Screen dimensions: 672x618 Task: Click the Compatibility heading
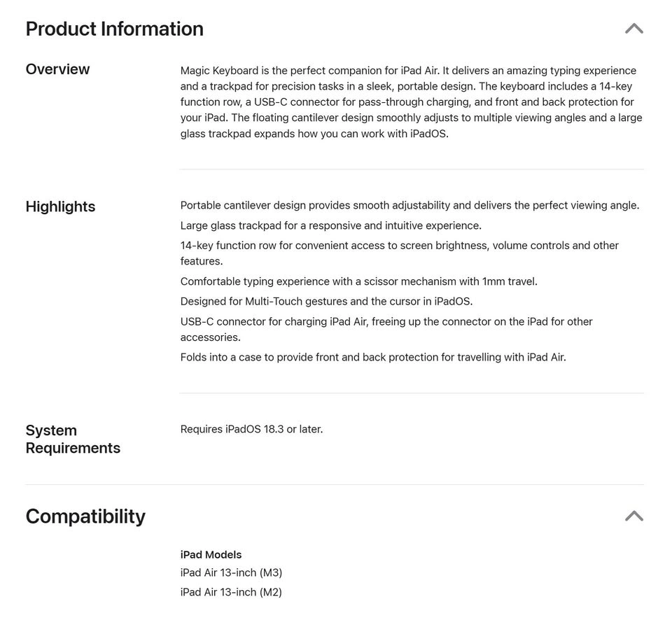pos(85,517)
